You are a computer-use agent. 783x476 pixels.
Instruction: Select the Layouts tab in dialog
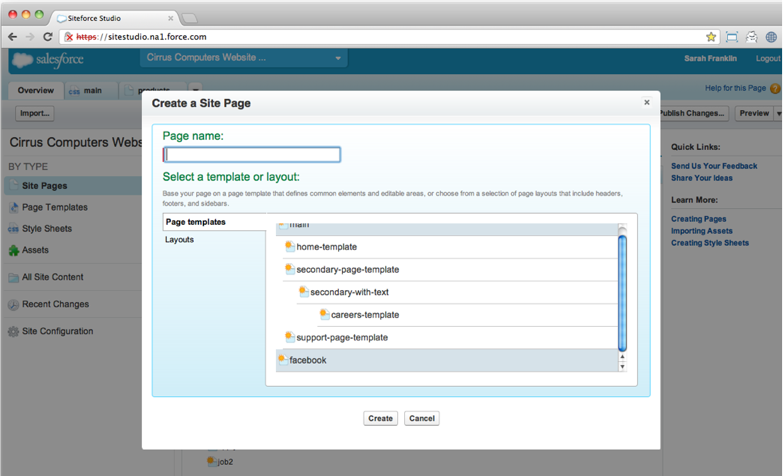pos(179,240)
